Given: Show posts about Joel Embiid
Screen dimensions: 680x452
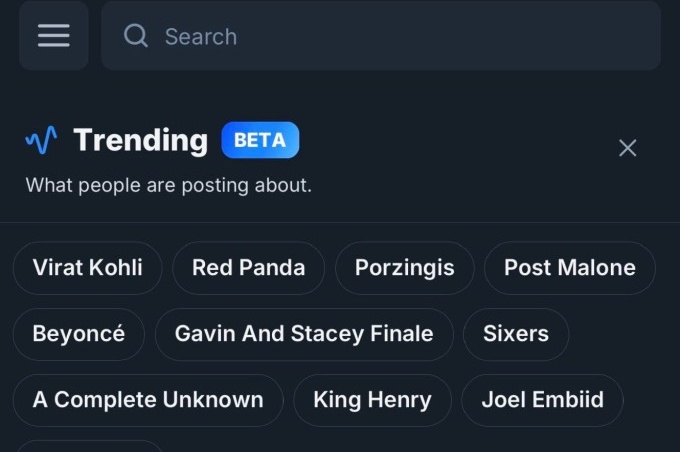Looking at the screenshot, I should (x=542, y=400).
